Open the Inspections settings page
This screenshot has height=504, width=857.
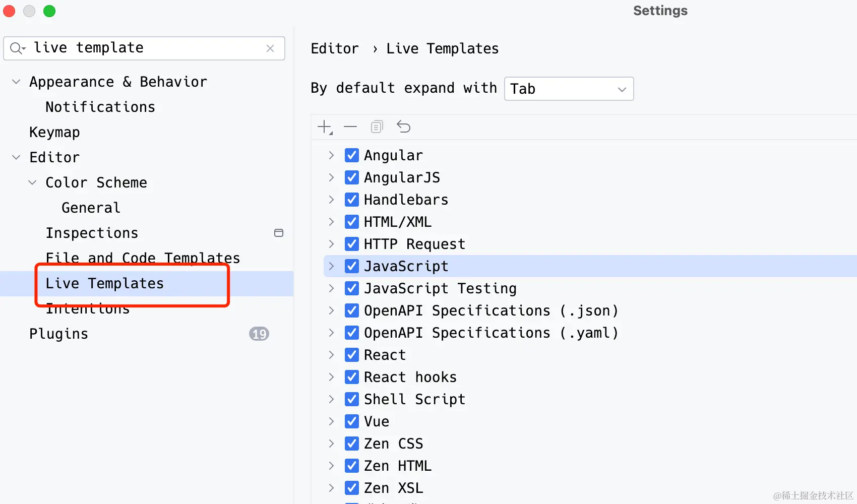point(92,233)
